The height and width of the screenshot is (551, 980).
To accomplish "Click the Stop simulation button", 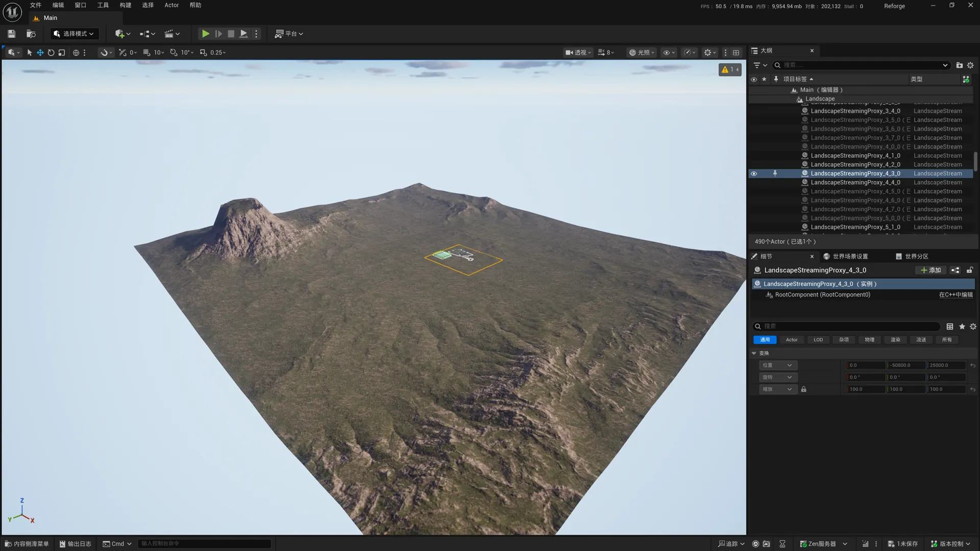I will (231, 34).
